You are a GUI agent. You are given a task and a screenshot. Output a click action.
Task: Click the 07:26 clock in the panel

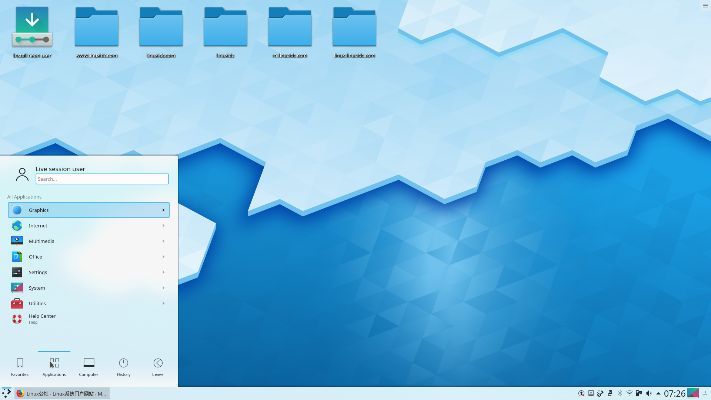click(674, 393)
